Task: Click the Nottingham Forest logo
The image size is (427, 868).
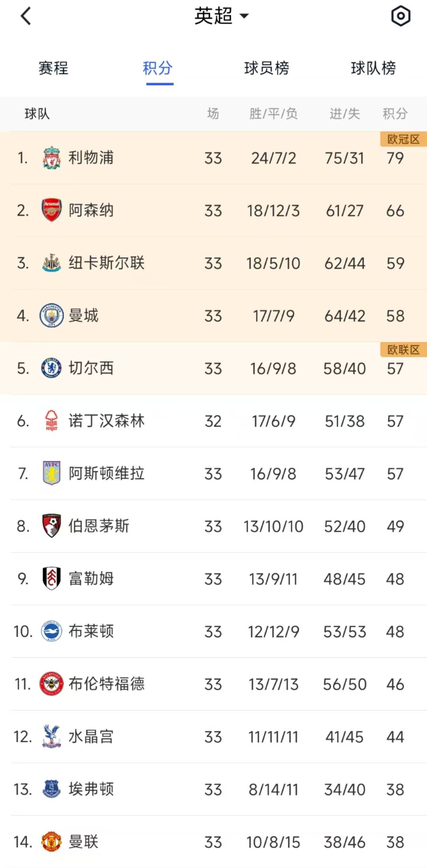Action: 51,421
